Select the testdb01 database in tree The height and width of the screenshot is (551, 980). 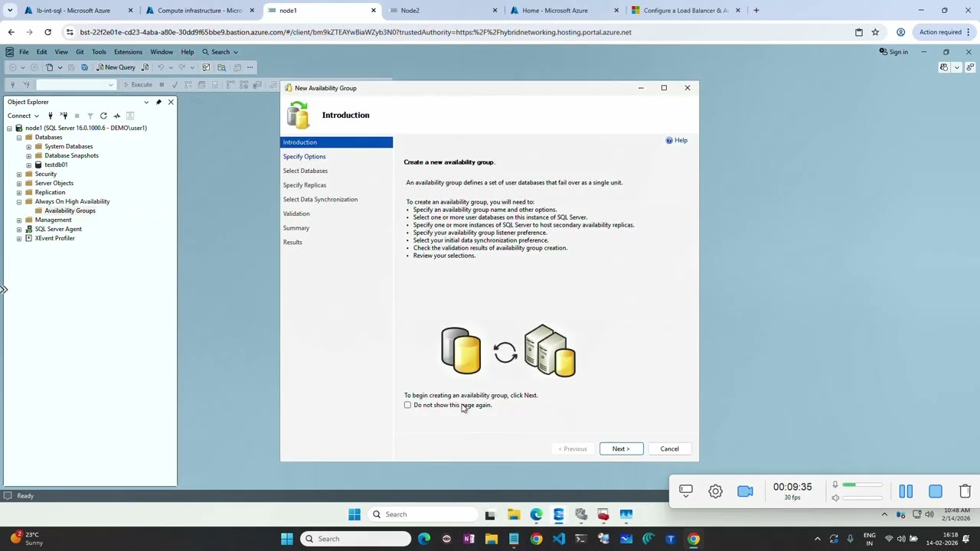(56, 165)
